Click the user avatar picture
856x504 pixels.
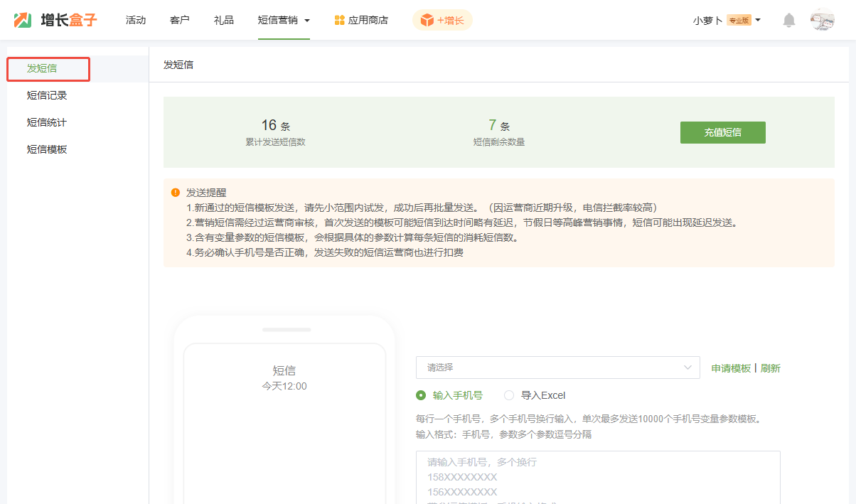click(x=822, y=20)
